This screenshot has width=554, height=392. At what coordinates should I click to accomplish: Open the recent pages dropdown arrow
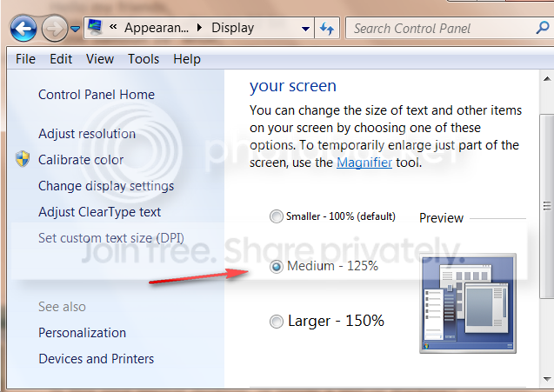click(76, 29)
